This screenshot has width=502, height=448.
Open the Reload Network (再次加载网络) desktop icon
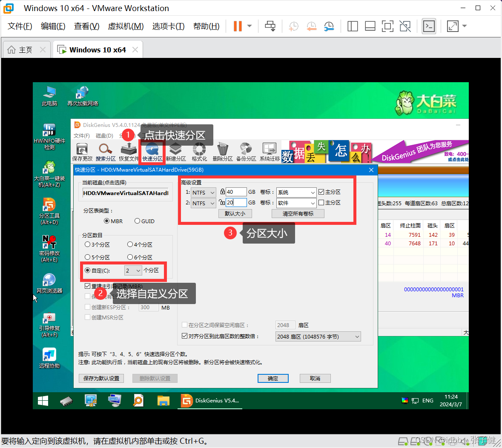pyautogui.click(x=82, y=96)
